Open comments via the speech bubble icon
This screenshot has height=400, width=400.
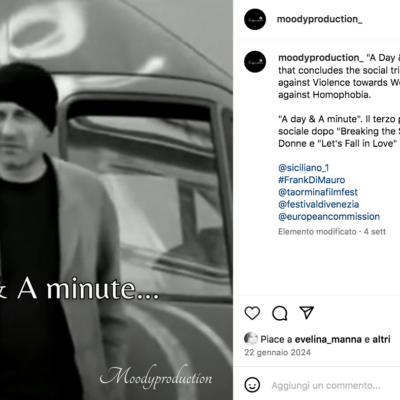point(280,313)
